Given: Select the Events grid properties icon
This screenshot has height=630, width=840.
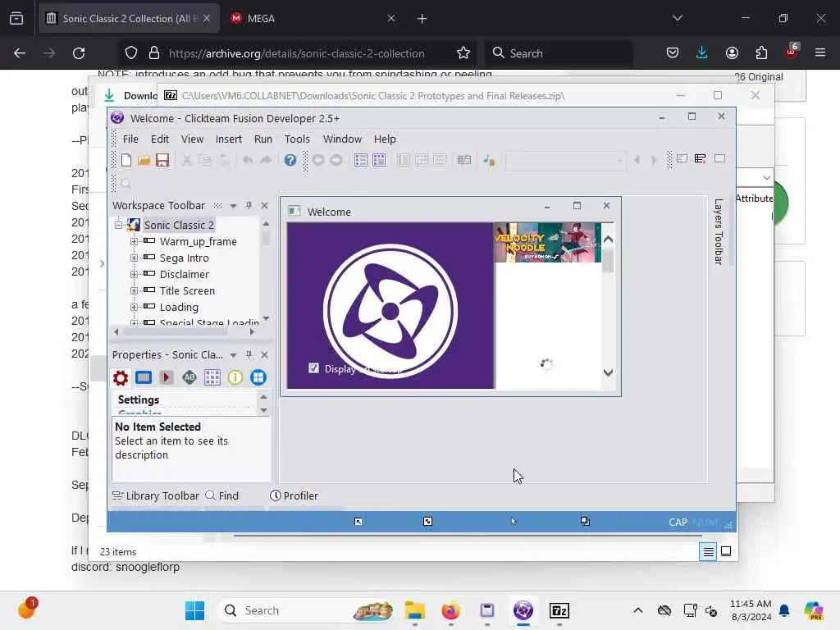Looking at the screenshot, I should [212, 377].
